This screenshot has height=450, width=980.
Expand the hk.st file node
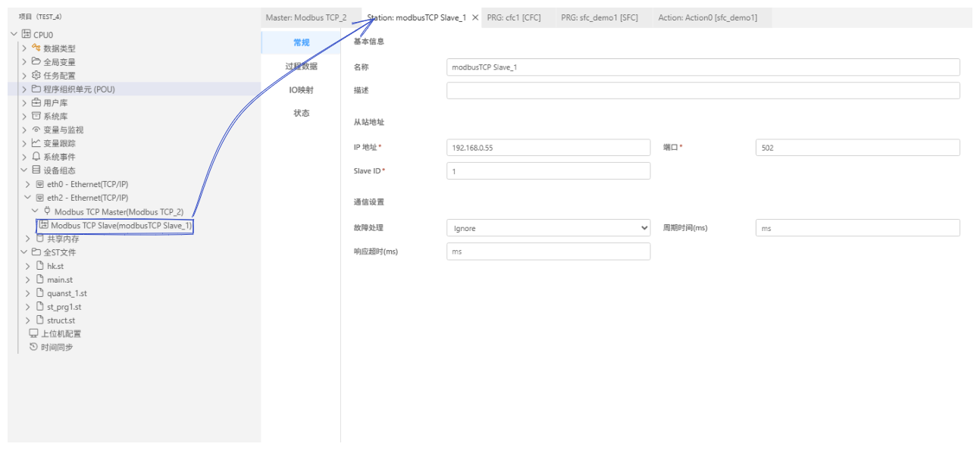tap(28, 266)
